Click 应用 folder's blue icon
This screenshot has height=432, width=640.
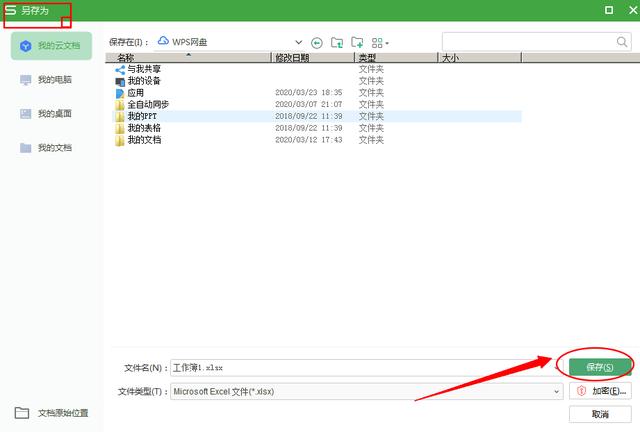point(120,94)
